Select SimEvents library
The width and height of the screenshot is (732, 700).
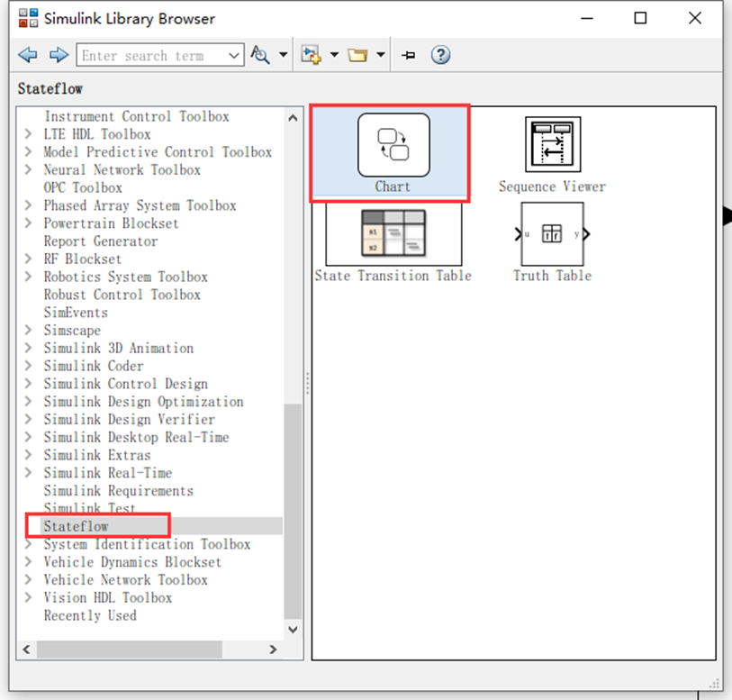point(76,313)
